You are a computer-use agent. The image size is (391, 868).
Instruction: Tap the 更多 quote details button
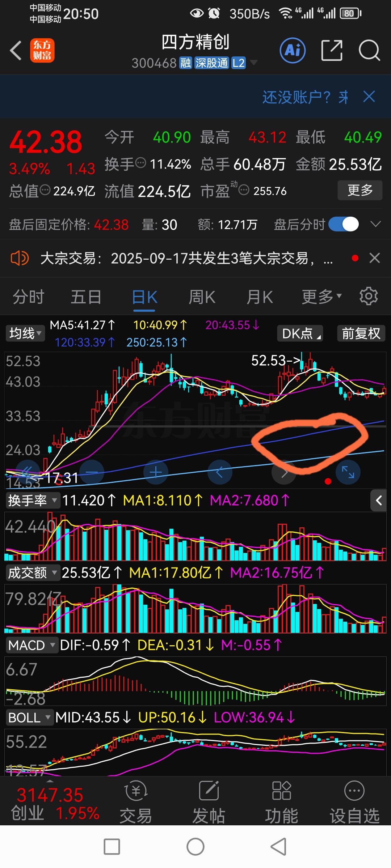(x=360, y=190)
